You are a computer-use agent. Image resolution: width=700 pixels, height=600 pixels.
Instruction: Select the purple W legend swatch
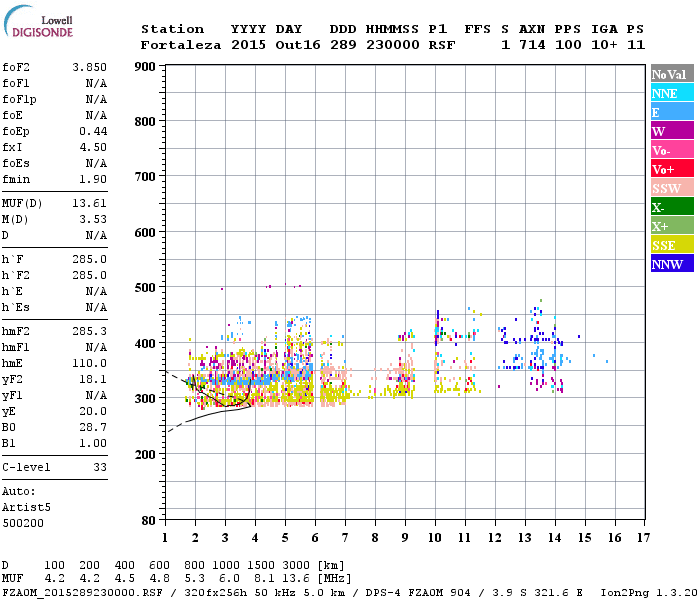click(x=672, y=131)
